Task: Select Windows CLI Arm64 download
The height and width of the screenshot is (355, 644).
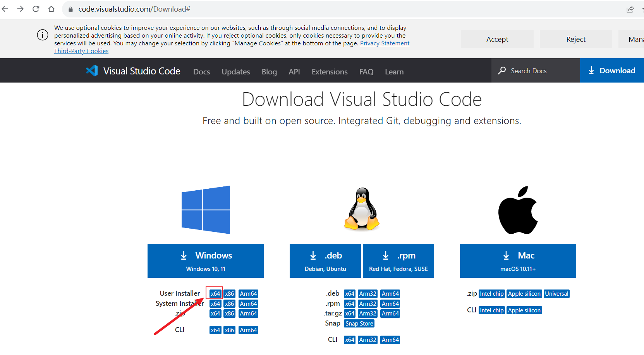Action: tap(248, 330)
